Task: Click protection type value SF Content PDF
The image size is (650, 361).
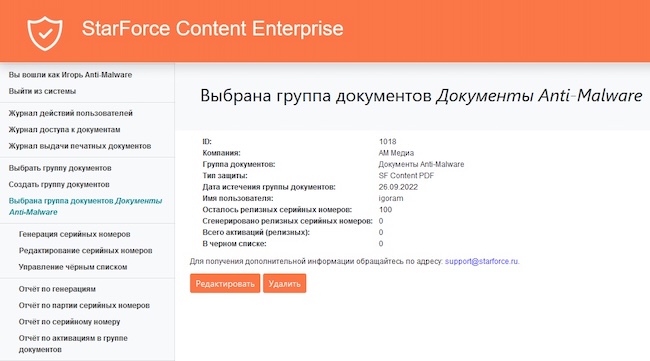Action: click(406, 176)
